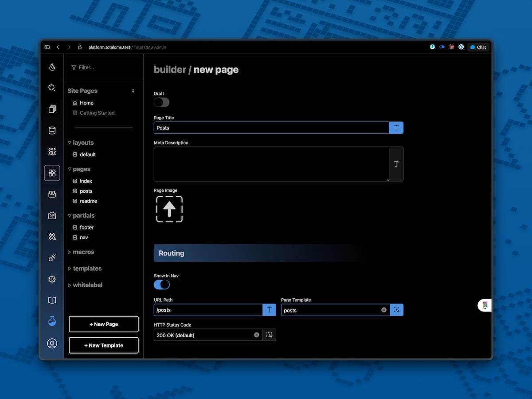Click the T icon beside Meta Description

(396, 164)
